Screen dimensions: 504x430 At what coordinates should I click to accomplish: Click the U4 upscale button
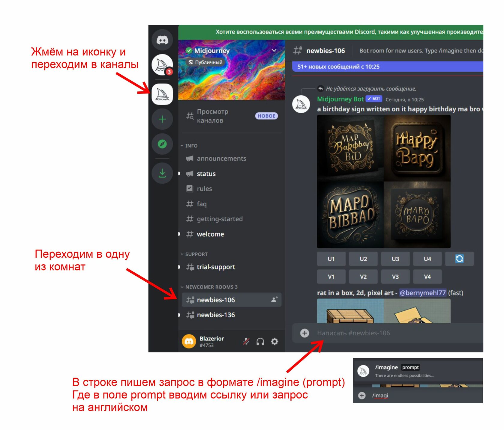pos(427,259)
